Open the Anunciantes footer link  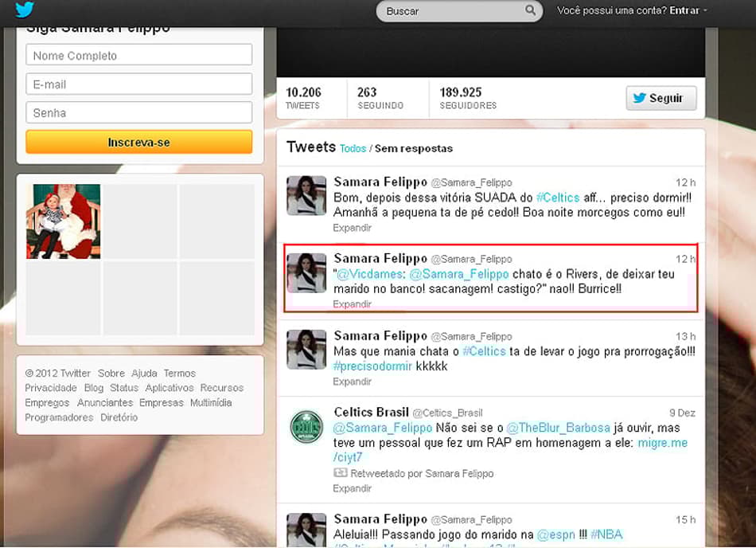(x=105, y=402)
